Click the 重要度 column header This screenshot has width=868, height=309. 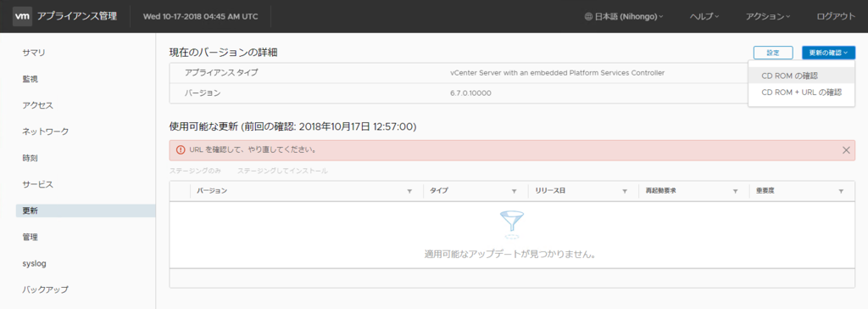(x=765, y=191)
